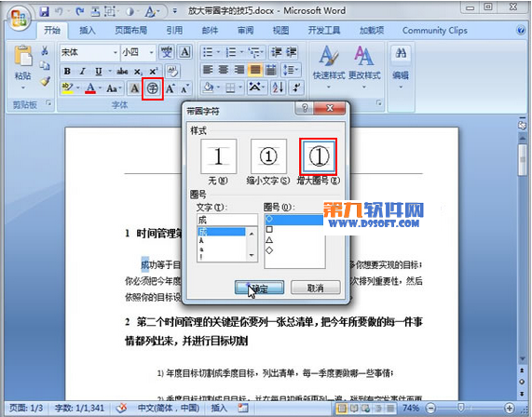This screenshot has height=417, width=532.
Task: Zoom in with the plus button
Action: (x=509, y=408)
